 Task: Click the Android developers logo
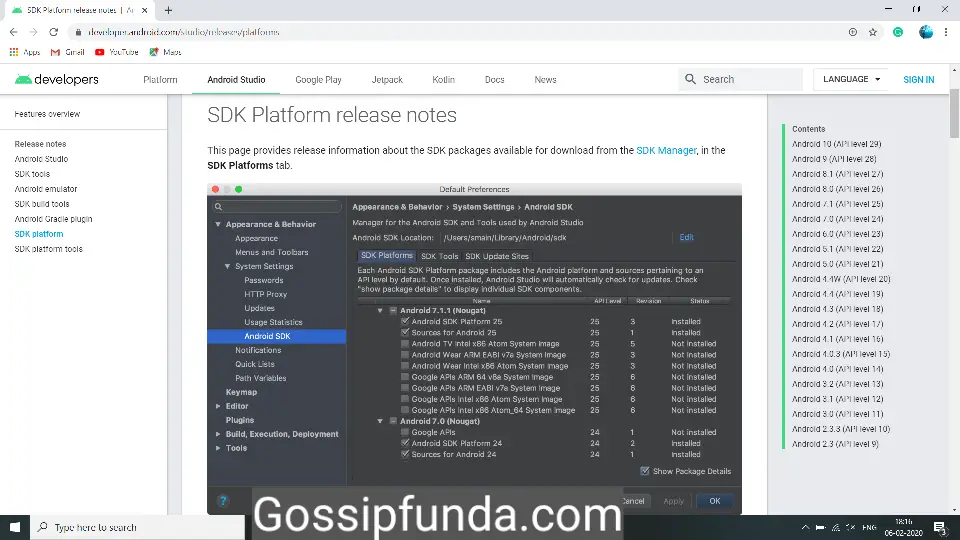(x=56, y=80)
